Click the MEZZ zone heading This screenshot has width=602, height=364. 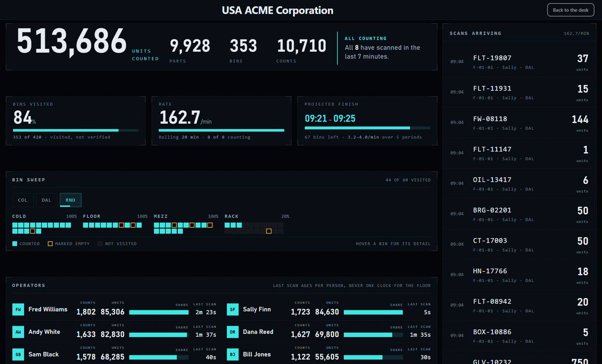[161, 216]
